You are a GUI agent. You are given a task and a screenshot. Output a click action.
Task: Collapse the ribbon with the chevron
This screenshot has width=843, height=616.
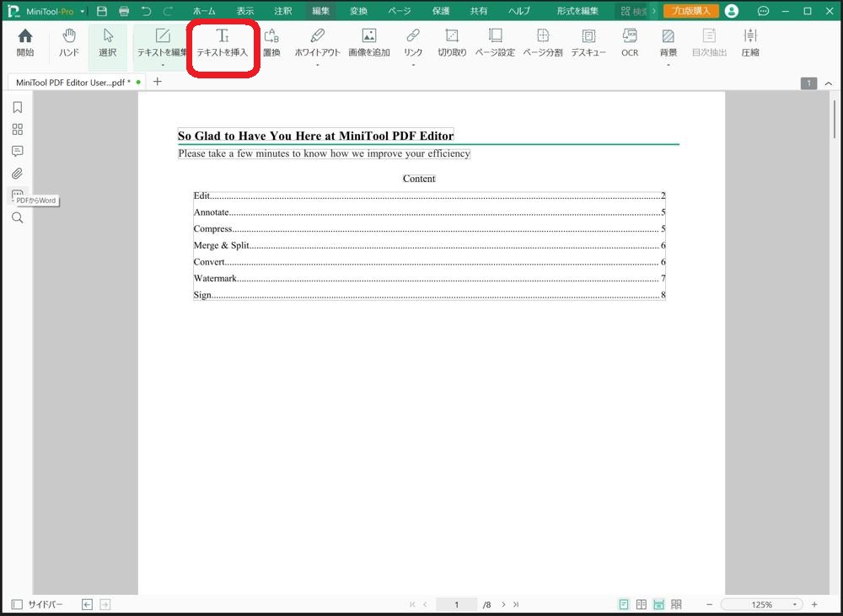pyautogui.click(x=829, y=83)
